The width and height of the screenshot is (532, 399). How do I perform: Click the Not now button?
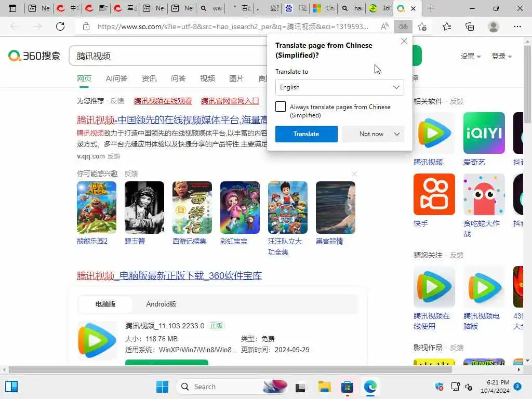tap(371, 134)
